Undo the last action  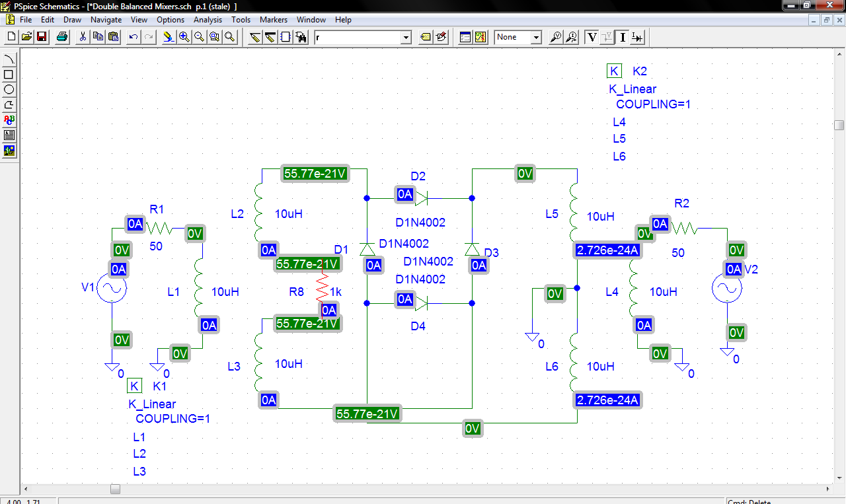pyautogui.click(x=134, y=37)
